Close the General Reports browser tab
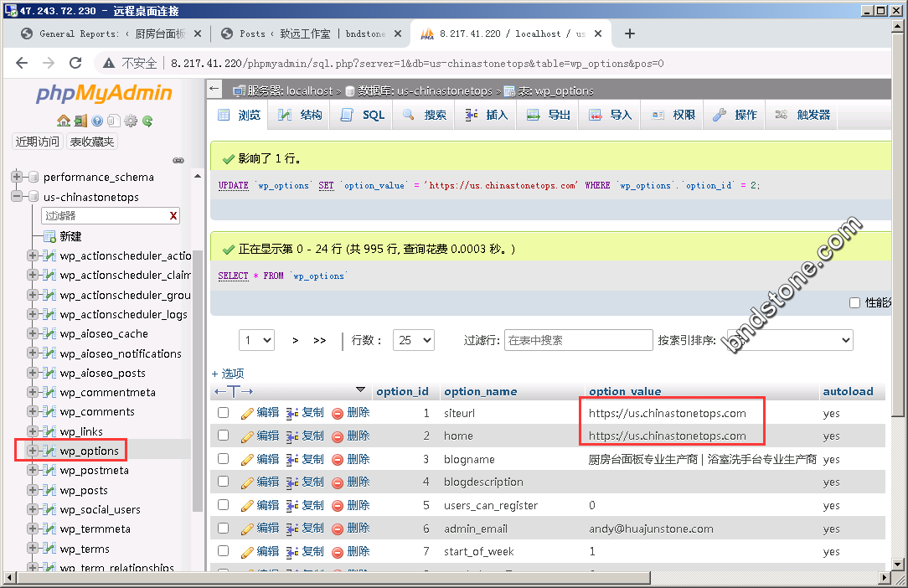This screenshot has height=588, width=908. pyautogui.click(x=198, y=34)
